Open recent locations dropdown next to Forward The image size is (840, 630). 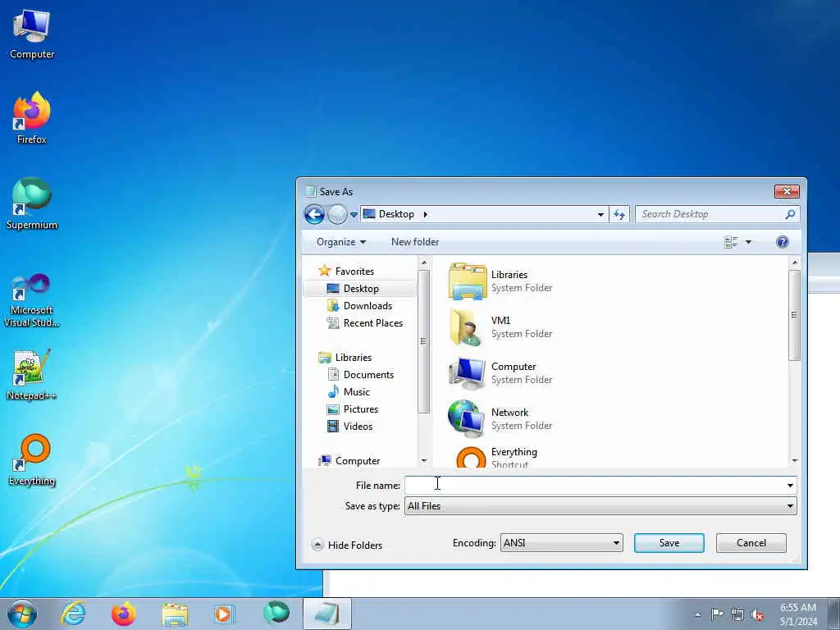[354, 215]
